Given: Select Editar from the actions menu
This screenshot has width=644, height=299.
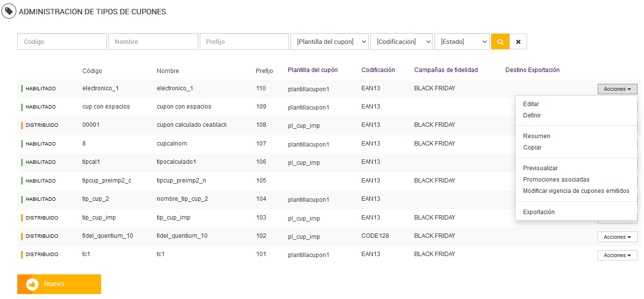Looking at the screenshot, I should click(531, 104).
